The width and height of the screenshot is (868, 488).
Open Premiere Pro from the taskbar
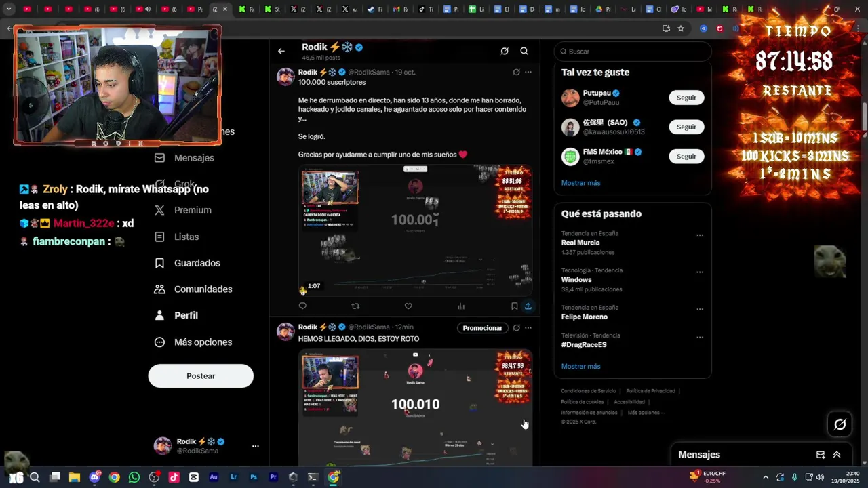(x=273, y=477)
